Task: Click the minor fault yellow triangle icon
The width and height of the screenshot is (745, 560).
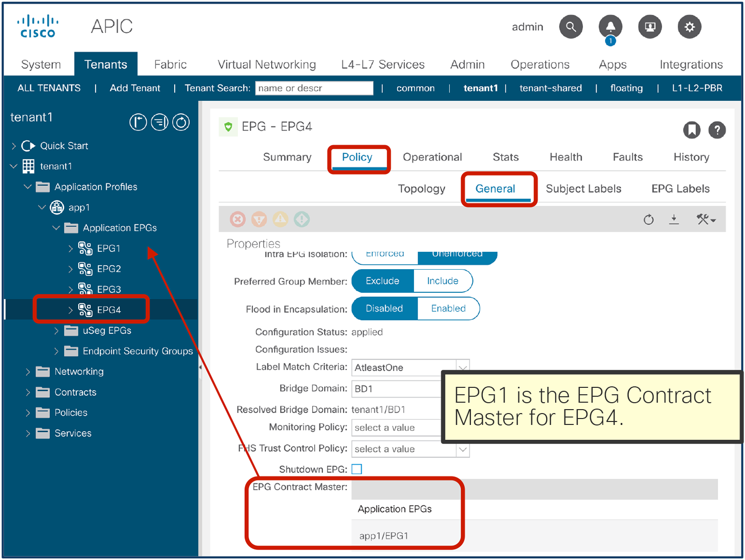Action: click(x=280, y=219)
